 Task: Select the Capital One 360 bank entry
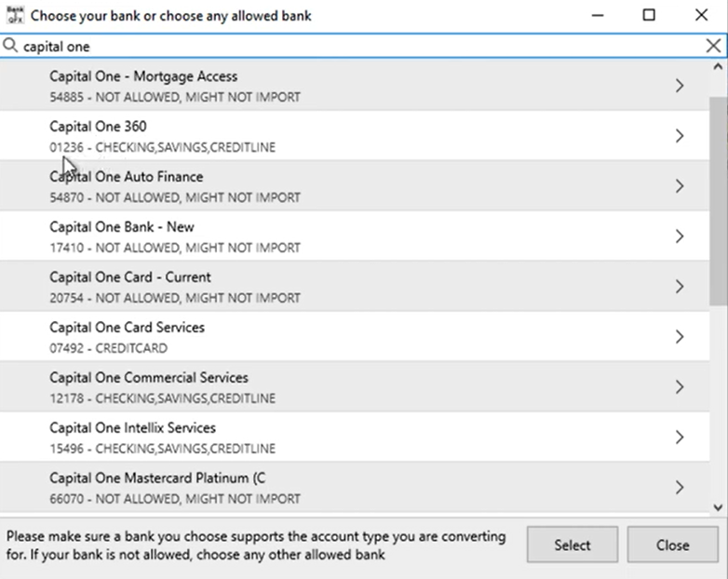(x=355, y=136)
